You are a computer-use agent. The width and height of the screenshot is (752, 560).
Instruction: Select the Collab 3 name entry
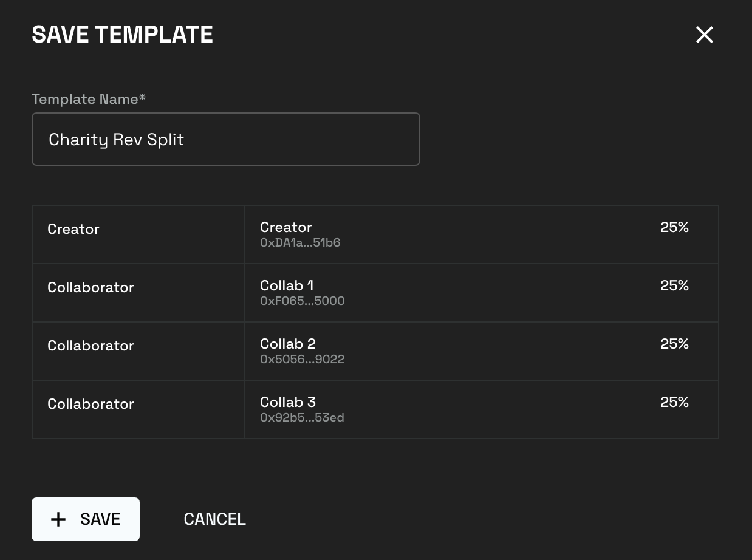(287, 402)
